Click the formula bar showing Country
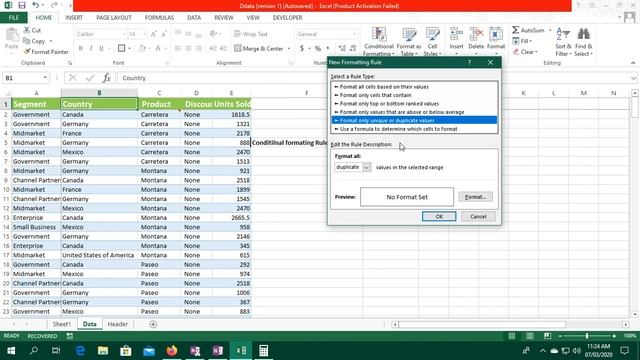 (373, 78)
